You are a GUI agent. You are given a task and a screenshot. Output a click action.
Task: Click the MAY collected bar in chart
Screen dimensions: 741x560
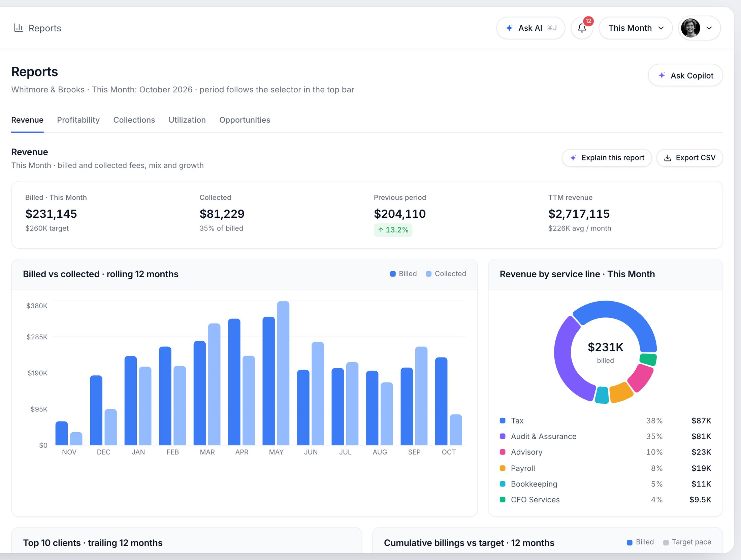283,373
